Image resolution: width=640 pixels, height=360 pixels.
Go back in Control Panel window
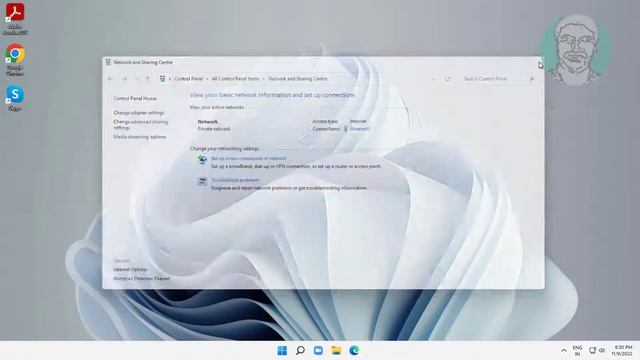[110, 79]
